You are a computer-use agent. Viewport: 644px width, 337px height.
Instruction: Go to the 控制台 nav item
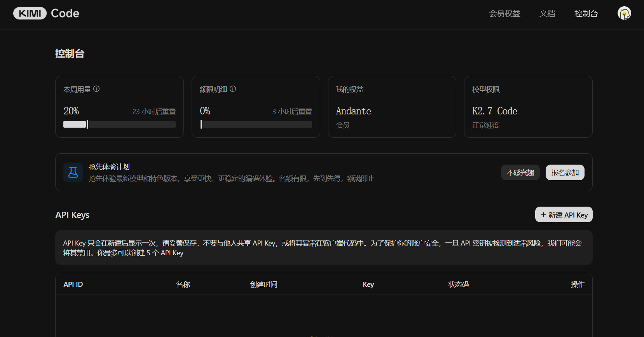pos(586,14)
